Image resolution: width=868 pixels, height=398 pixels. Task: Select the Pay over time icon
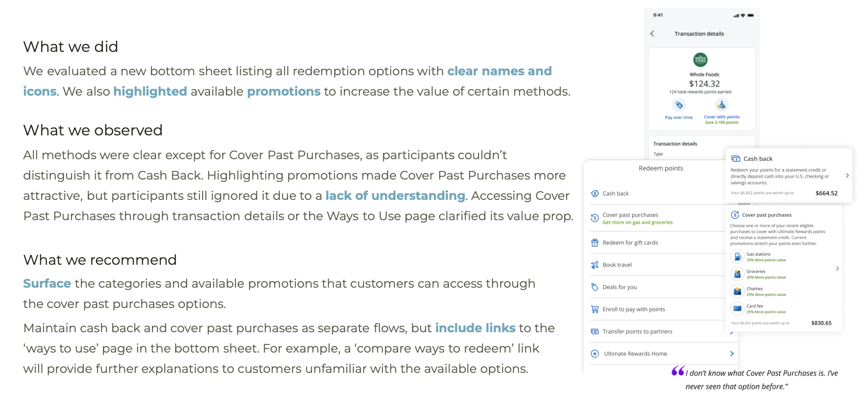(x=679, y=105)
